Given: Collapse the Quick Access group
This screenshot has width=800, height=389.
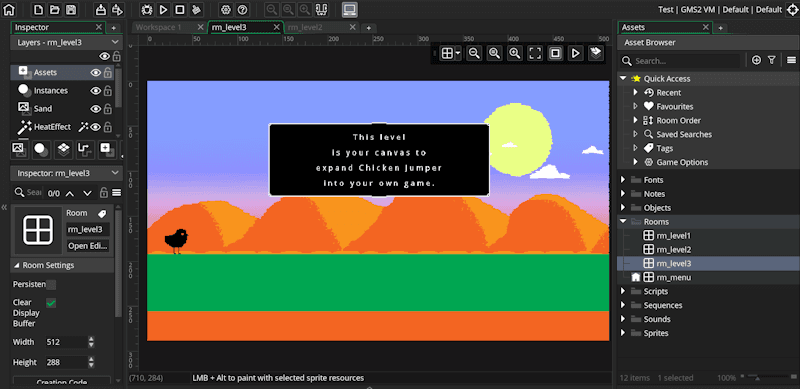Looking at the screenshot, I should point(622,79).
